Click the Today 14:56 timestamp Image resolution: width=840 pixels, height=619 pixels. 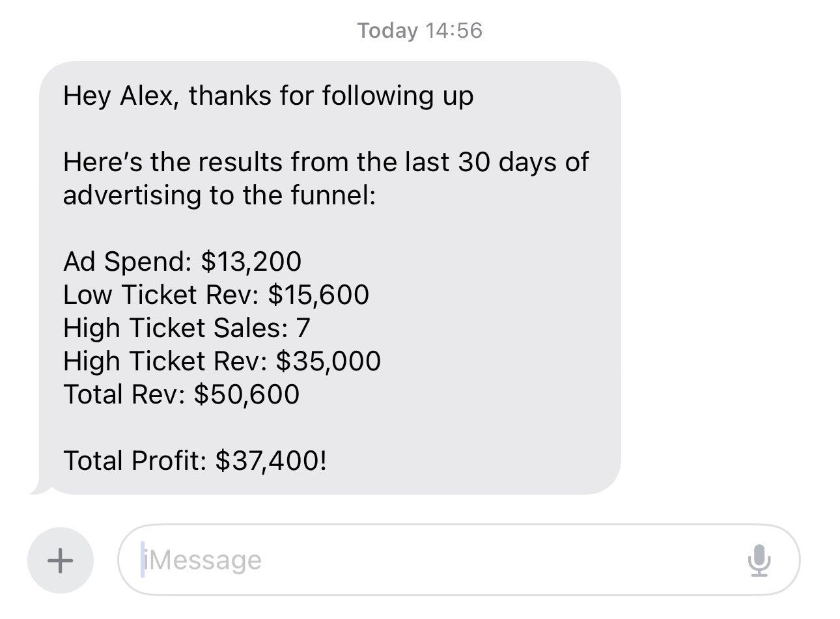(420, 30)
